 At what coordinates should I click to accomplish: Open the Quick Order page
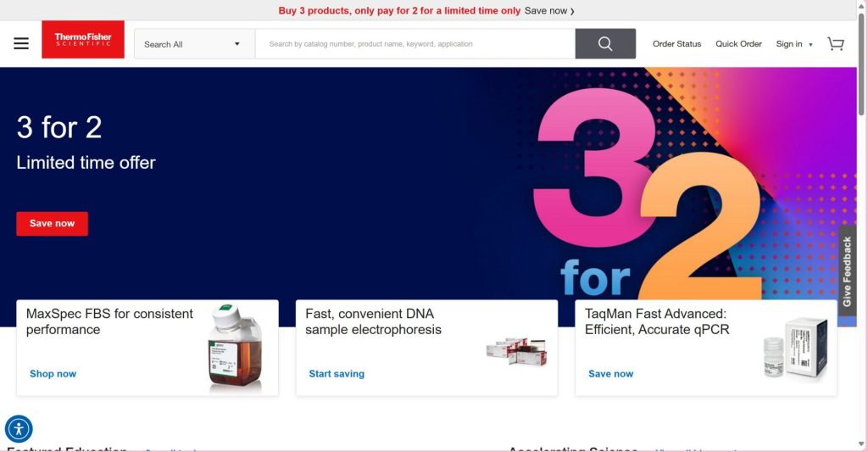pyautogui.click(x=738, y=44)
